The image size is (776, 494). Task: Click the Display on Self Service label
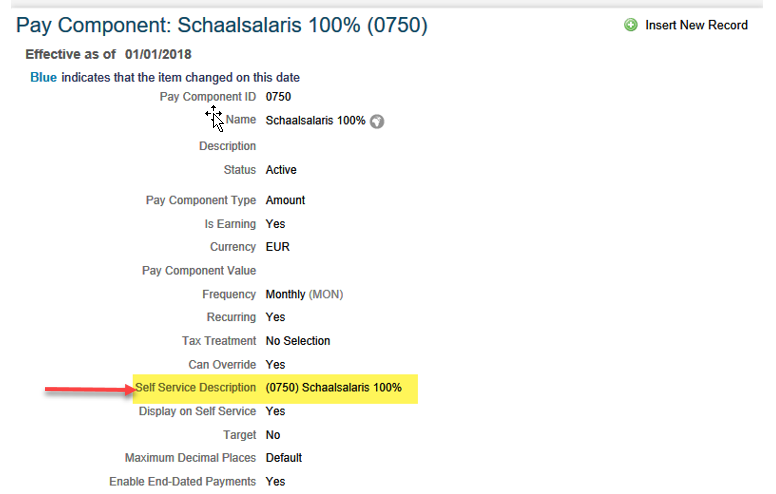[197, 411]
